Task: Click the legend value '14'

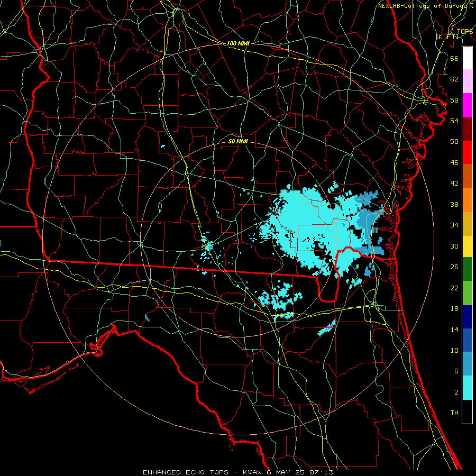Action: coord(454,329)
